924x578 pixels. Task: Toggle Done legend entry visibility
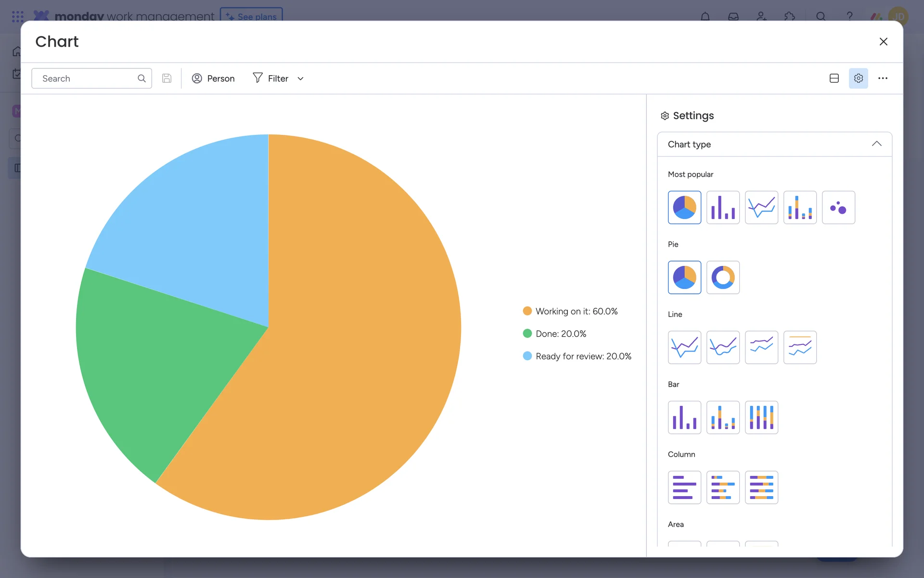tap(560, 334)
